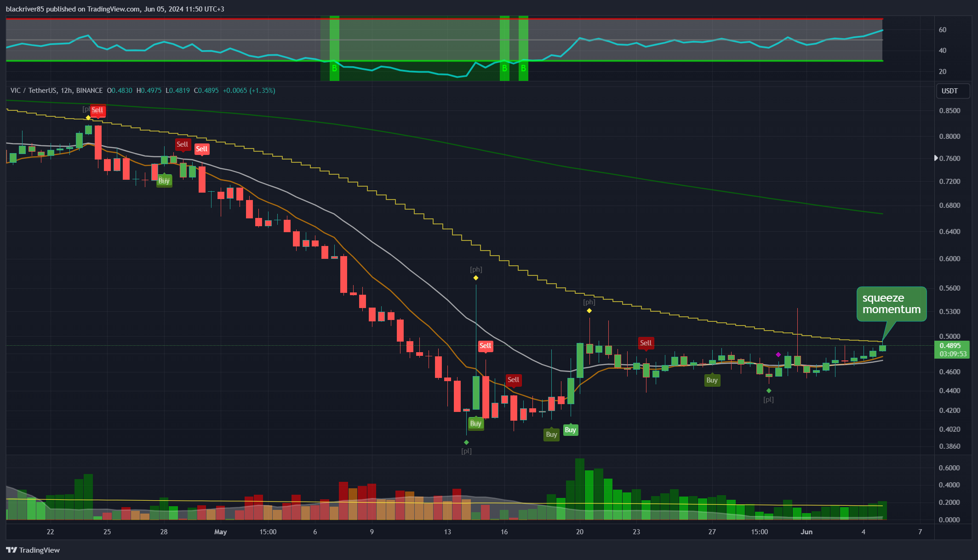Click the date 22 on the time axis
The height and width of the screenshot is (560, 978).
tap(51, 532)
